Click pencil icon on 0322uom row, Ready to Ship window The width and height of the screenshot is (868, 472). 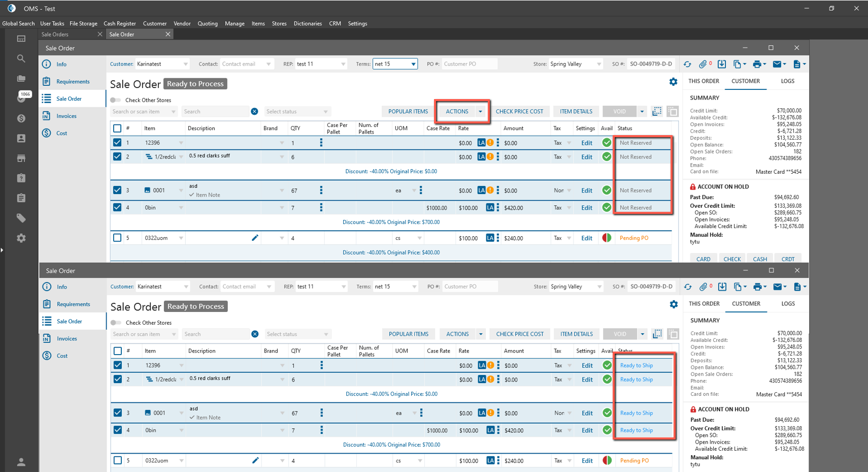(x=255, y=460)
